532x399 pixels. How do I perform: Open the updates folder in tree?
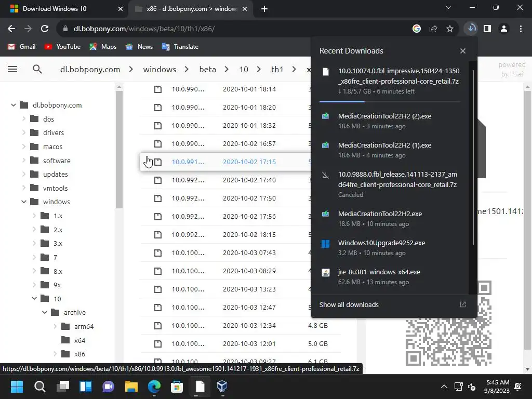49,175
